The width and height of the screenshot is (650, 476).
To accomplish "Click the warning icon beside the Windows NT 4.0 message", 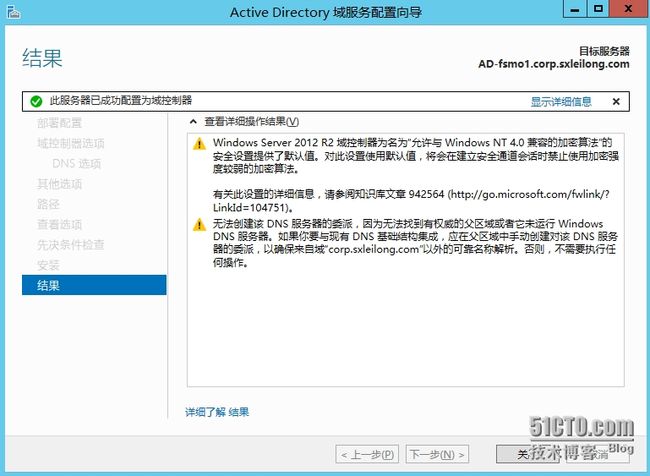I will tap(199, 144).
